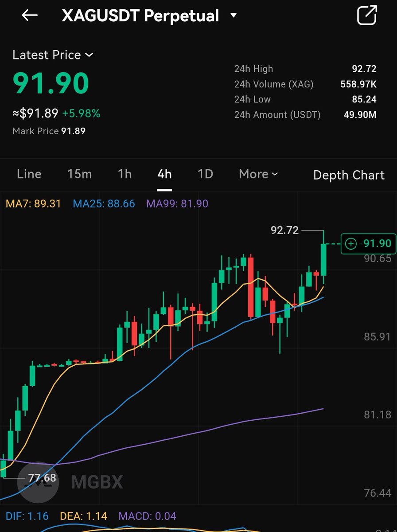Click the 24h Amount (USDT) label
The height and width of the screenshot is (532, 397).
point(277,115)
